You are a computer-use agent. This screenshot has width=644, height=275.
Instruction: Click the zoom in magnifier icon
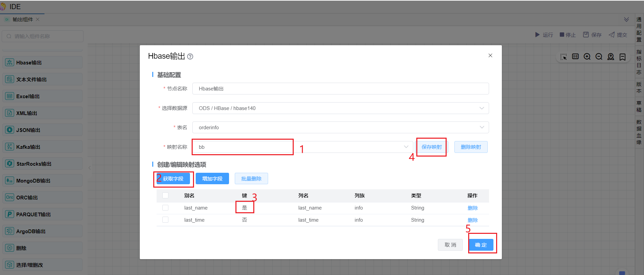[x=587, y=57]
